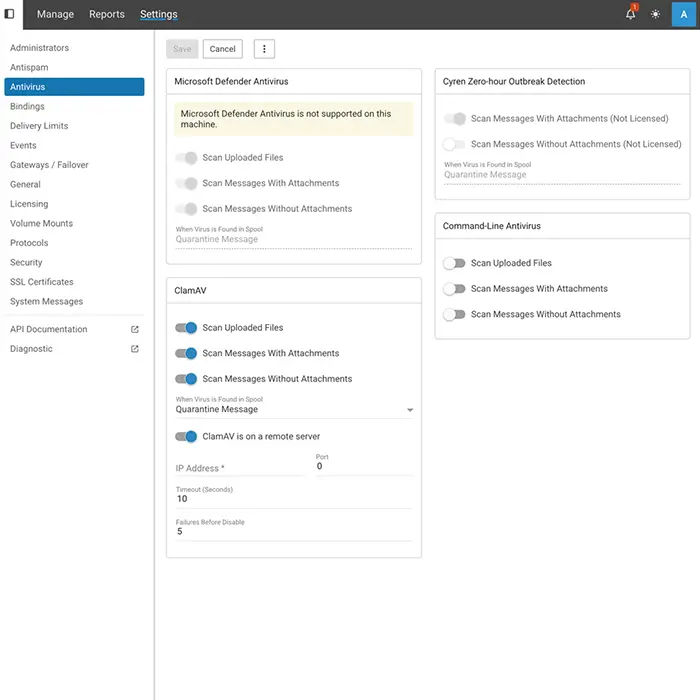Open the Manage menu
The height and width of the screenshot is (700, 700).
point(55,14)
